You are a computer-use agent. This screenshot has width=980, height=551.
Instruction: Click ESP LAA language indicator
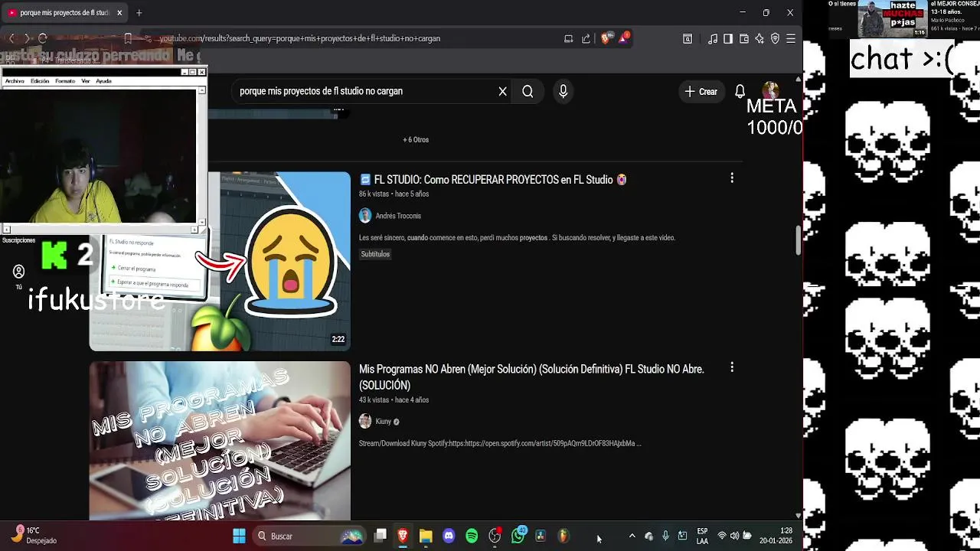click(702, 536)
